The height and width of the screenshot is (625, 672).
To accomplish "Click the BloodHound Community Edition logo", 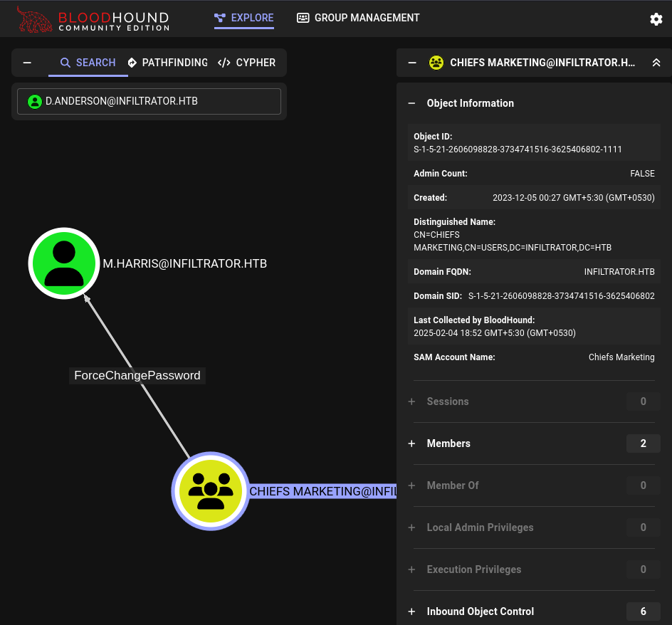I will (x=93, y=19).
